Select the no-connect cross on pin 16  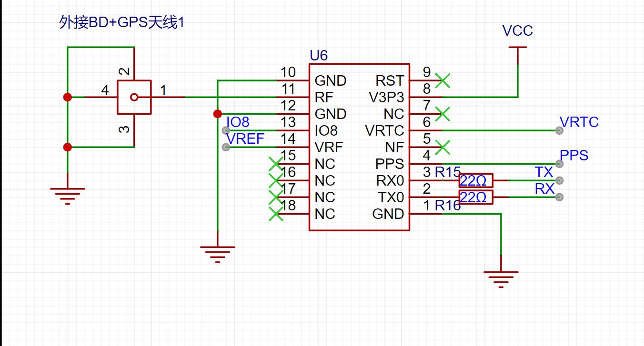(276, 181)
